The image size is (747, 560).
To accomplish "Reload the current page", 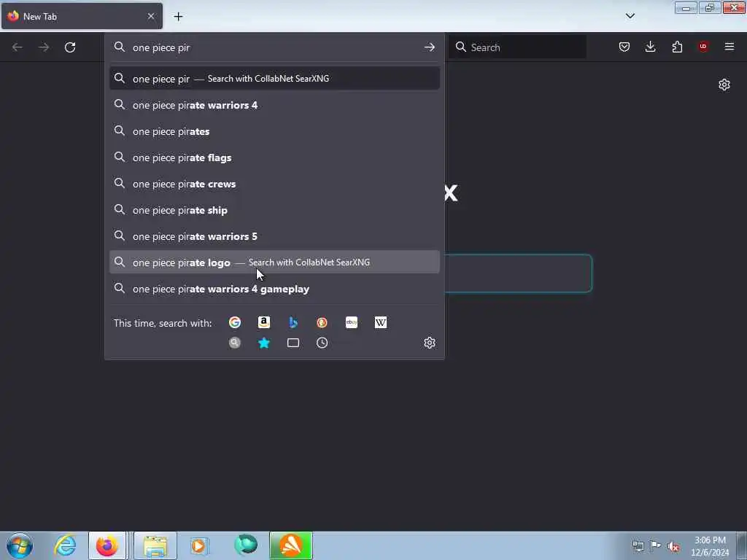I will 70,47.
